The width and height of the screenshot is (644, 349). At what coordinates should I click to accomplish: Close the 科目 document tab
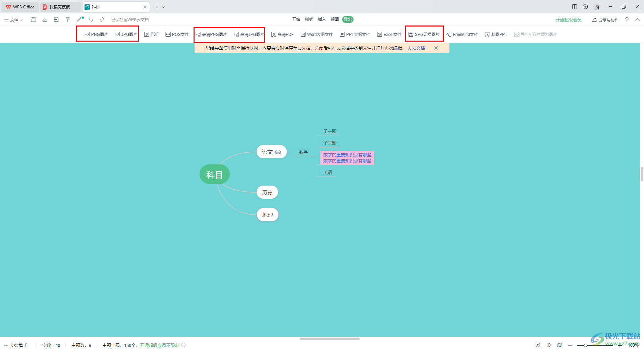click(145, 7)
